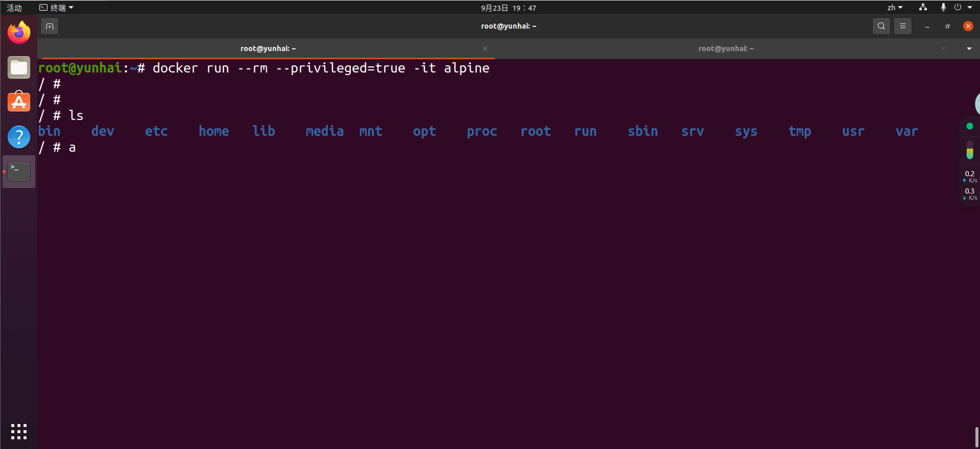Click the Terminal icon in the dock
980x449 pixels.
(19, 172)
